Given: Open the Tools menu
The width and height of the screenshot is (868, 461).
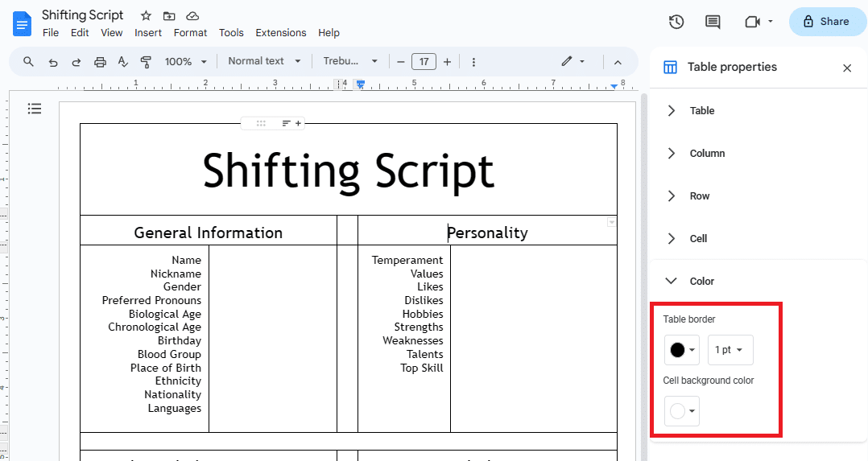Looking at the screenshot, I should tap(231, 33).
